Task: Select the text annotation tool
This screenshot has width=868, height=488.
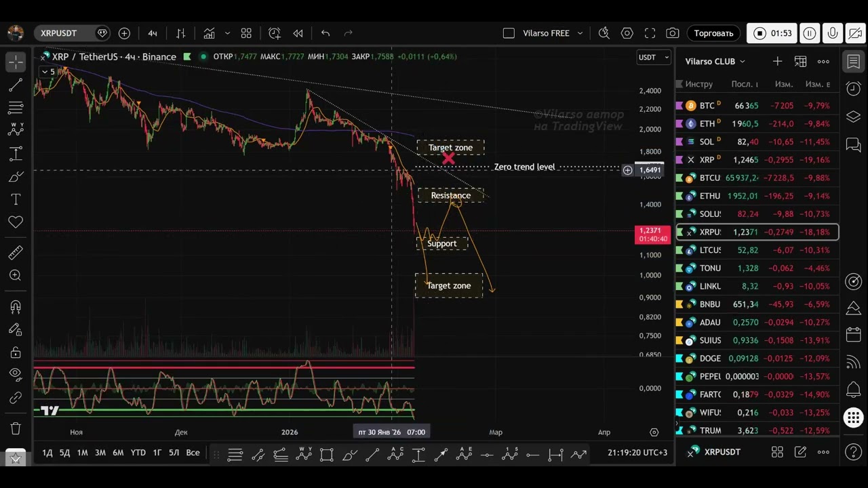Action: [16, 199]
